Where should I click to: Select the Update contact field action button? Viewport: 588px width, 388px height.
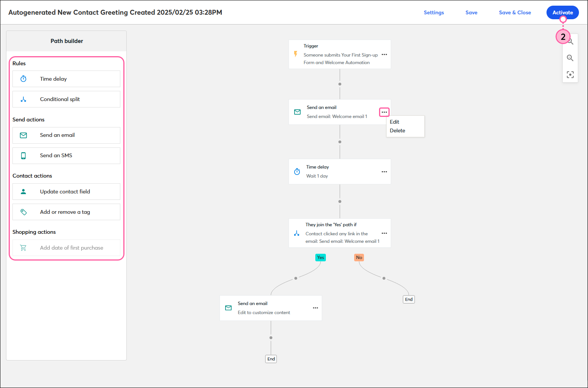click(66, 192)
